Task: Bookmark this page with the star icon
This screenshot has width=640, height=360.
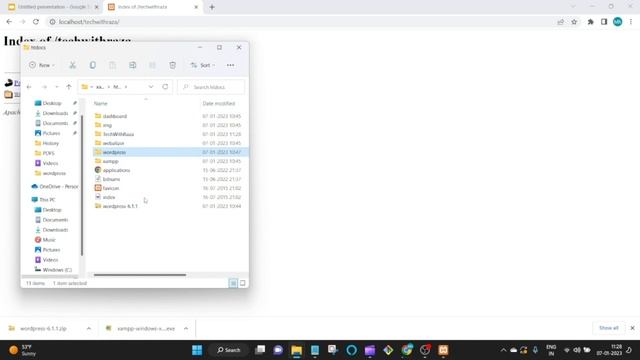Action: [x=574, y=22]
